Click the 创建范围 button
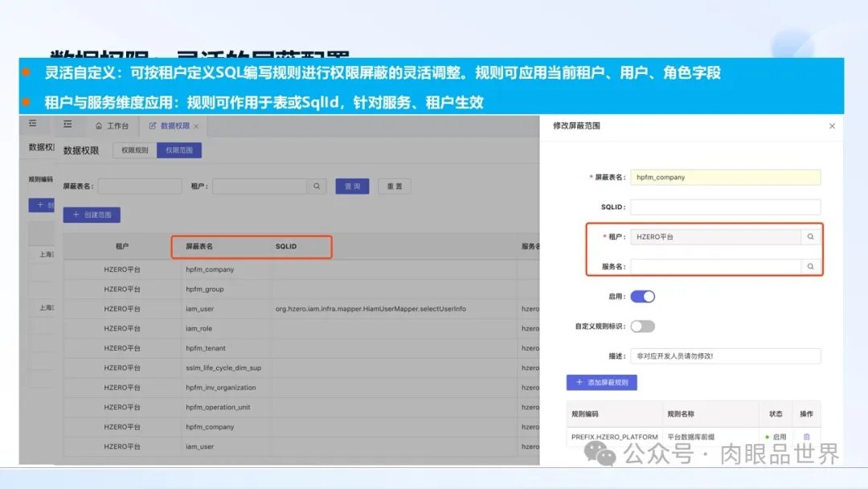The height and width of the screenshot is (489, 868). coord(92,215)
